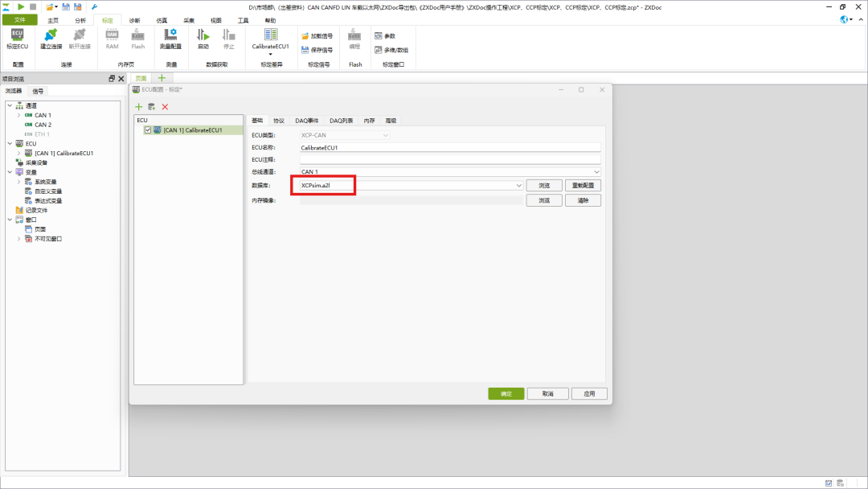Expand the 系统变量 tree node
Image resolution: width=868 pixels, height=489 pixels.
18,182
